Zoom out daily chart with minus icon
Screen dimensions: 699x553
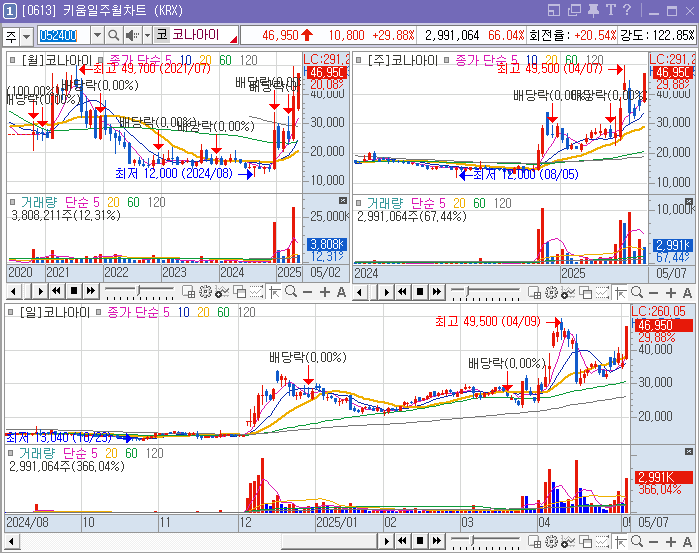tap(654, 542)
